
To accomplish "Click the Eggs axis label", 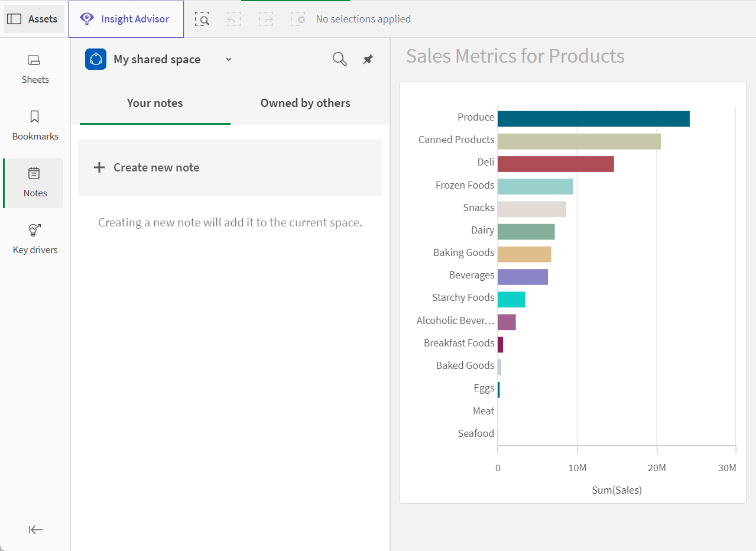I will tap(484, 388).
